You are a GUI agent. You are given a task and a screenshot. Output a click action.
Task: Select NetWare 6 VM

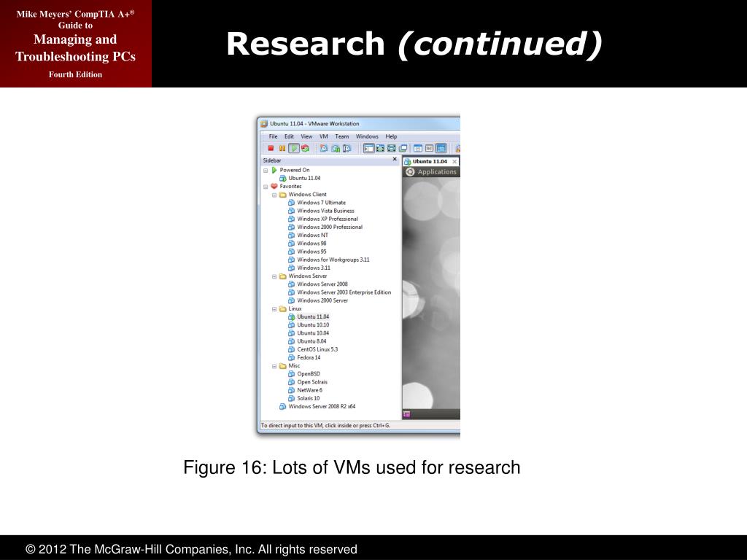(x=309, y=391)
